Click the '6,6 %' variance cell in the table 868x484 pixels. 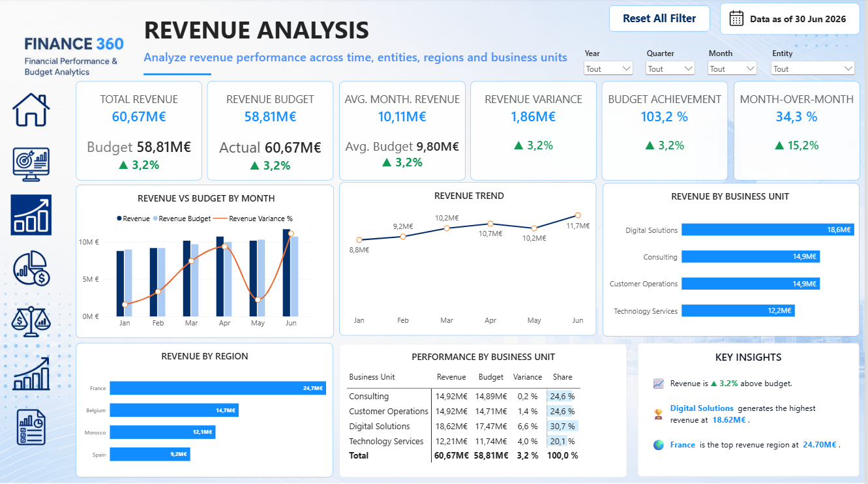coord(527,427)
